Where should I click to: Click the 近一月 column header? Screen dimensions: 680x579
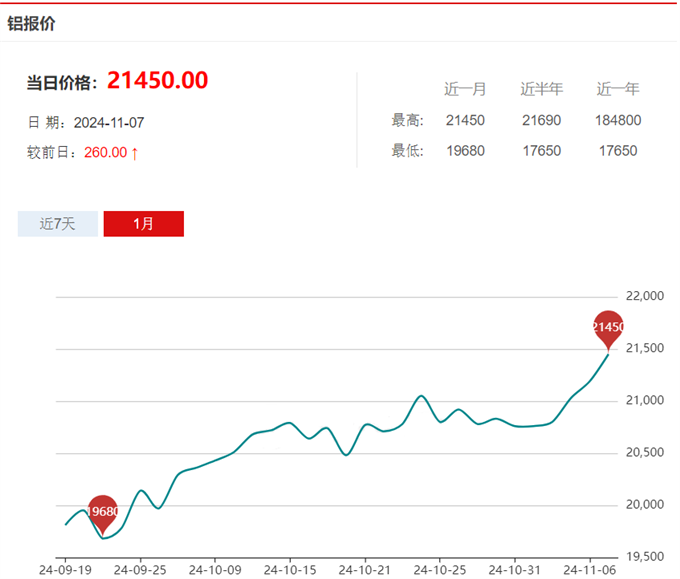[x=465, y=89]
